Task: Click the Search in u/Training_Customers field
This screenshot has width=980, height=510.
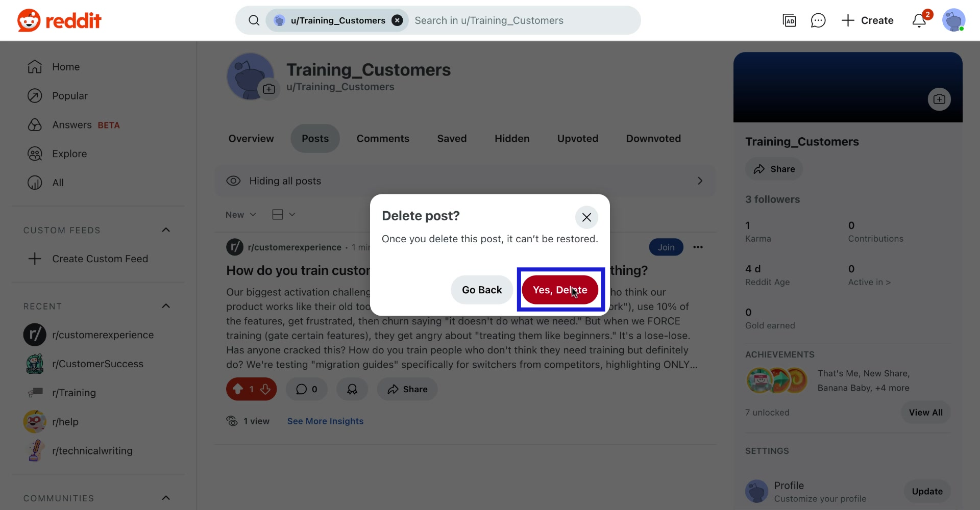Action: tap(510, 20)
